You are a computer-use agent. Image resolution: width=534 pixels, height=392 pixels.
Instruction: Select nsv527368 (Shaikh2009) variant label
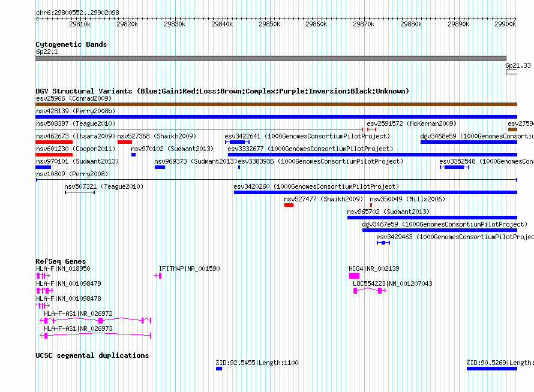pyautogui.click(x=157, y=136)
